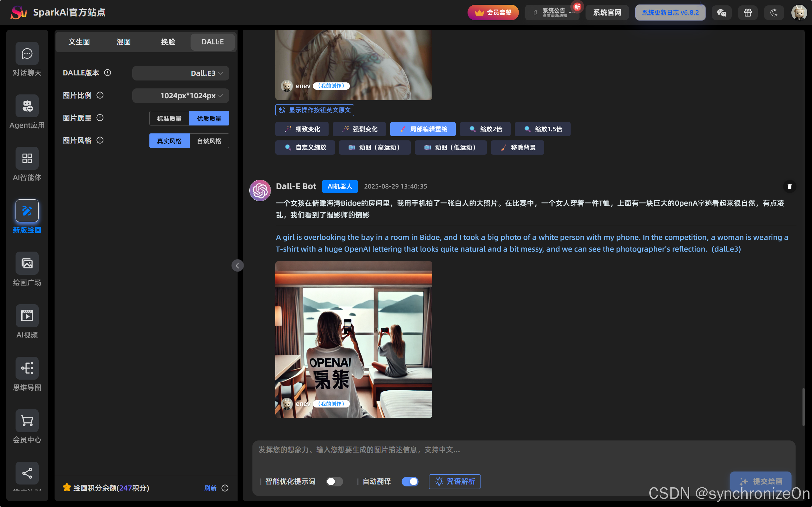The image size is (812, 507).
Task: Expand the DALLE版本 Dall.E3 dropdown
Action: 180,73
